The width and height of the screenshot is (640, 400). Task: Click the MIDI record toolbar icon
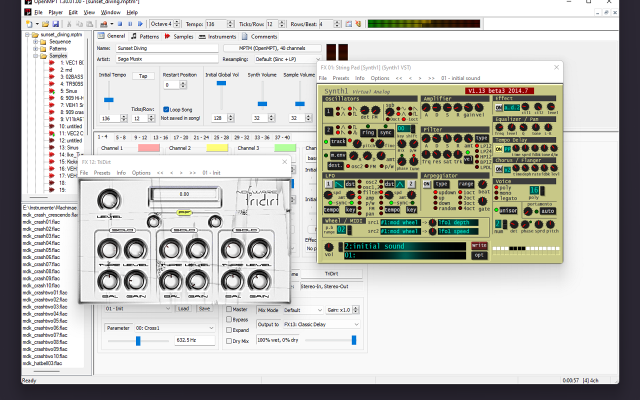point(104,24)
